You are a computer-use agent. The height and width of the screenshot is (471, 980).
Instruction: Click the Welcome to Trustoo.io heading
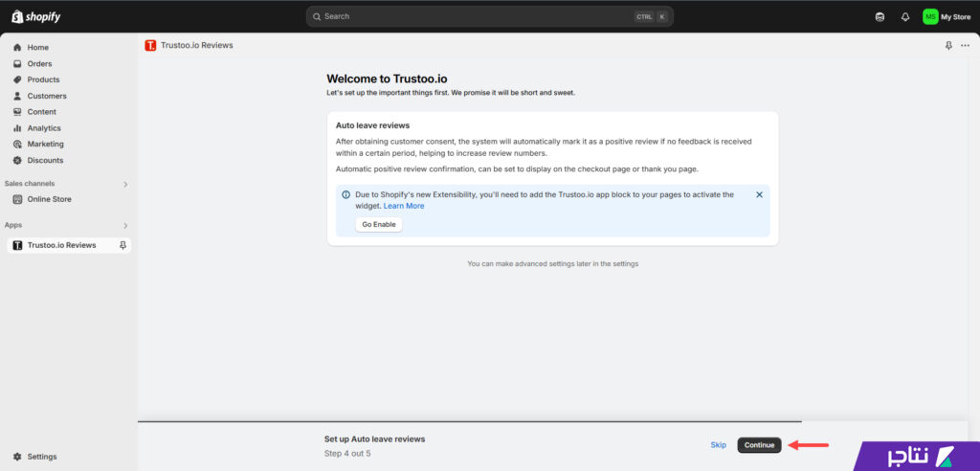click(x=387, y=79)
